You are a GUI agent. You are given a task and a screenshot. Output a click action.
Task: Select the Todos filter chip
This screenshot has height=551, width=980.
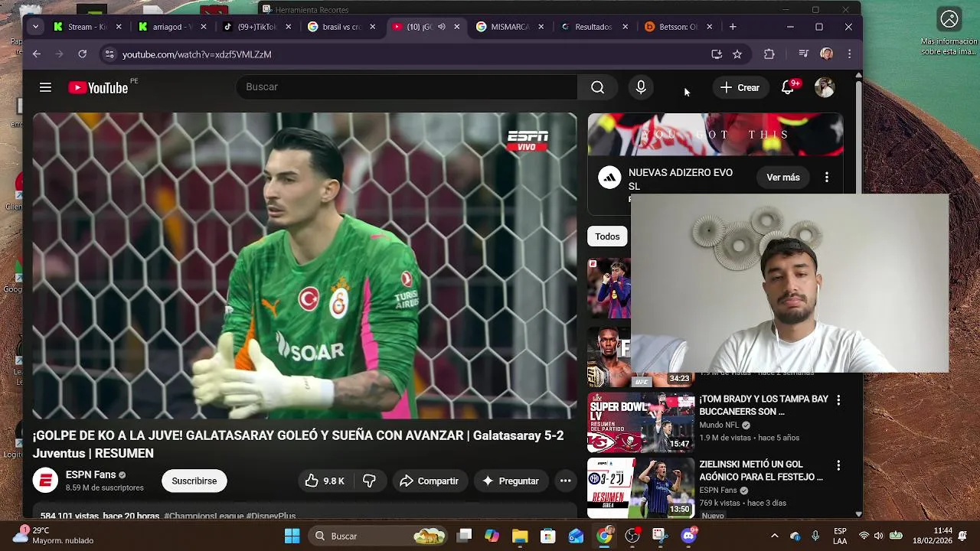coord(607,236)
